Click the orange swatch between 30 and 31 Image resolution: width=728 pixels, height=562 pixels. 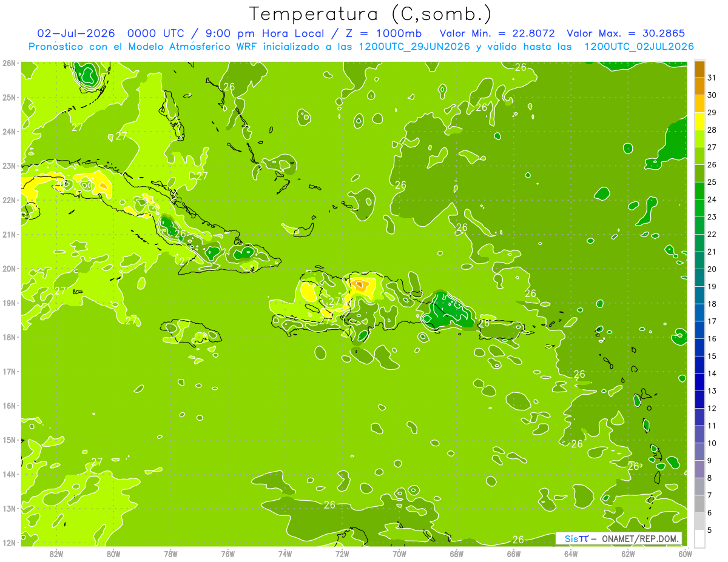[x=699, y=87]
